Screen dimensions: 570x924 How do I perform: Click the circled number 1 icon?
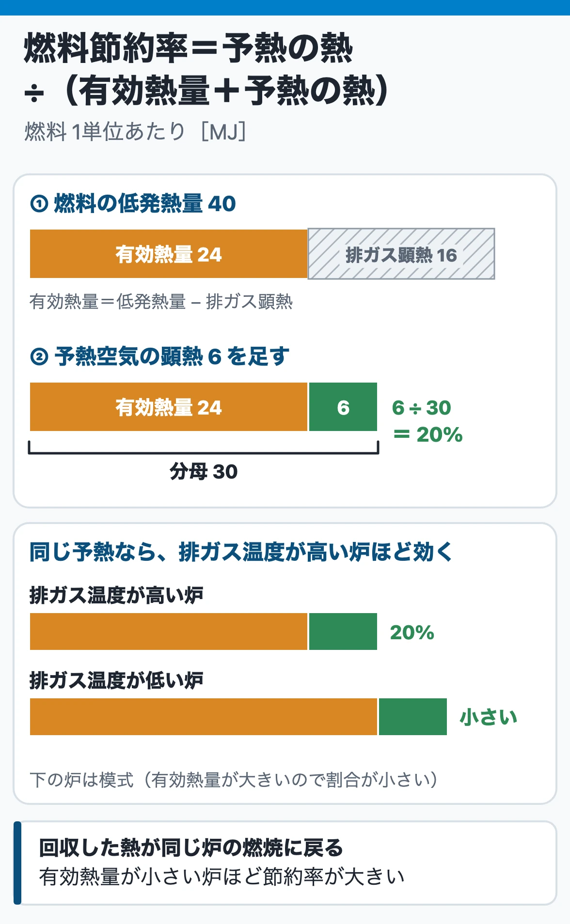click(39, 204)
